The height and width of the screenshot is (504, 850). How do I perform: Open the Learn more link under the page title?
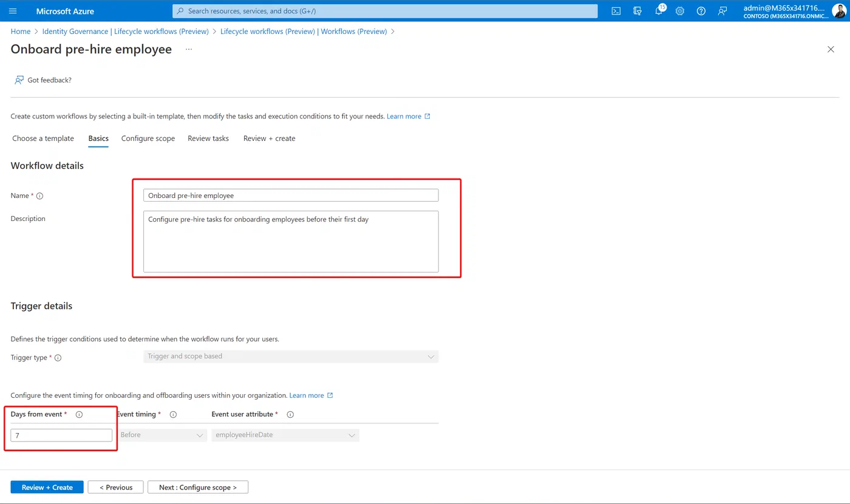408,116
